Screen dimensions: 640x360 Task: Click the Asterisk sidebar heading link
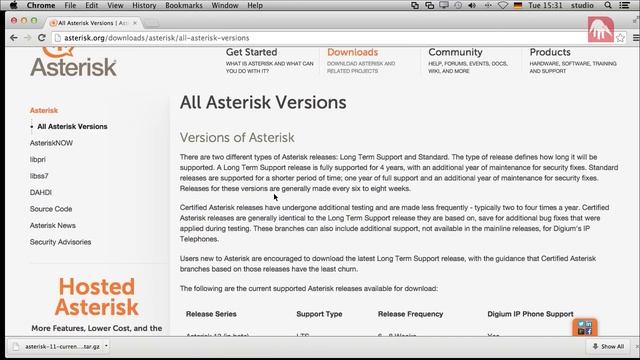[44, 110]
